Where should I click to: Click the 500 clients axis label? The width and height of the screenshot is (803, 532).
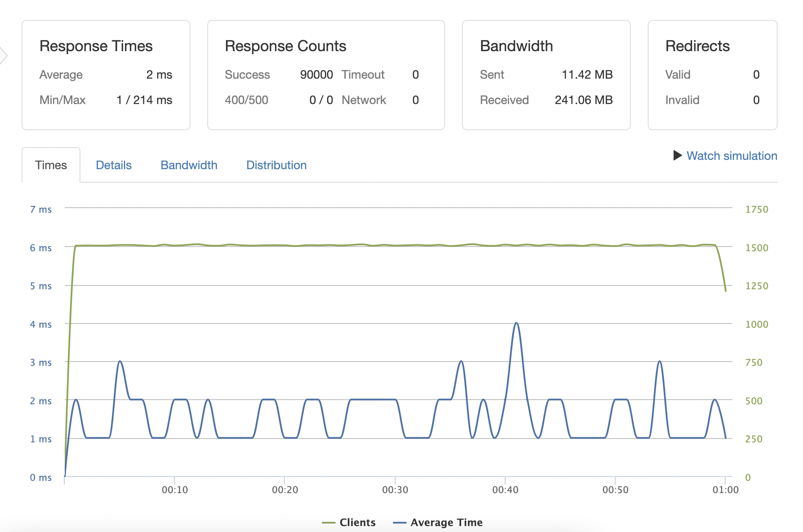coord(753,401)
